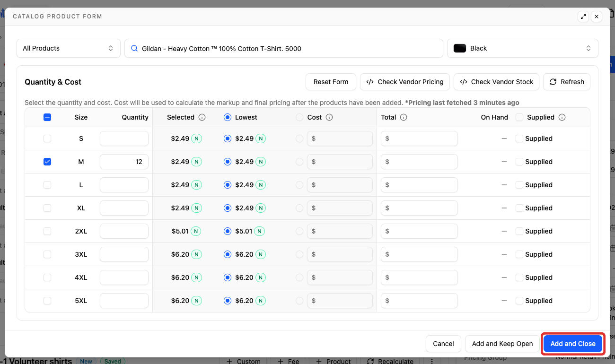Select Lowest radio button in header row
This screenshot has width=615, height=364.
coord(228,117)
